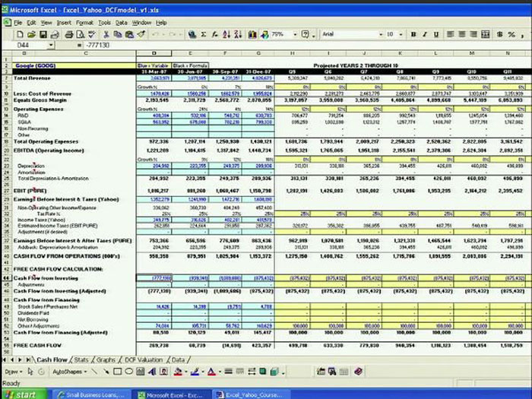
Task: Select the Rectangle drawing tool
Action: click(117, 372)
